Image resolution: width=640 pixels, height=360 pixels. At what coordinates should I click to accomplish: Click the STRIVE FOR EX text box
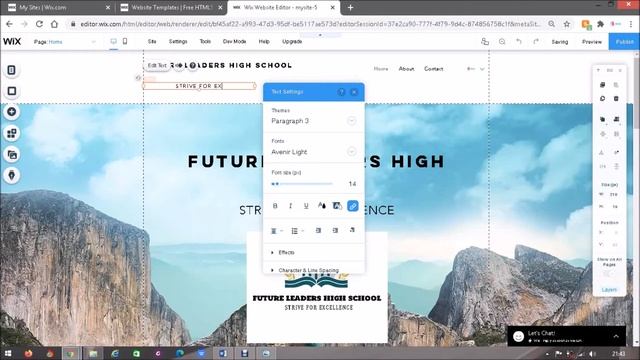199,86
